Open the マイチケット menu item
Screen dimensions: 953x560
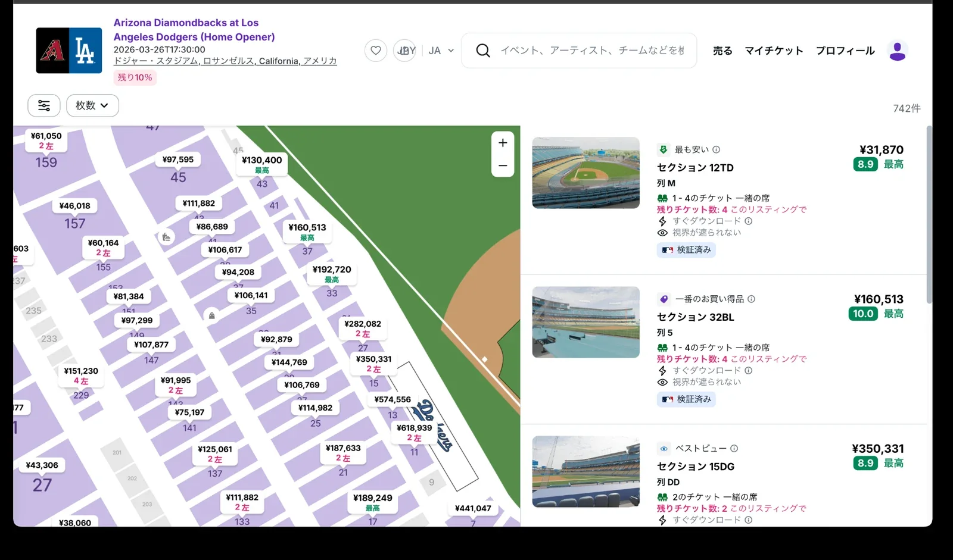(774, 51)
